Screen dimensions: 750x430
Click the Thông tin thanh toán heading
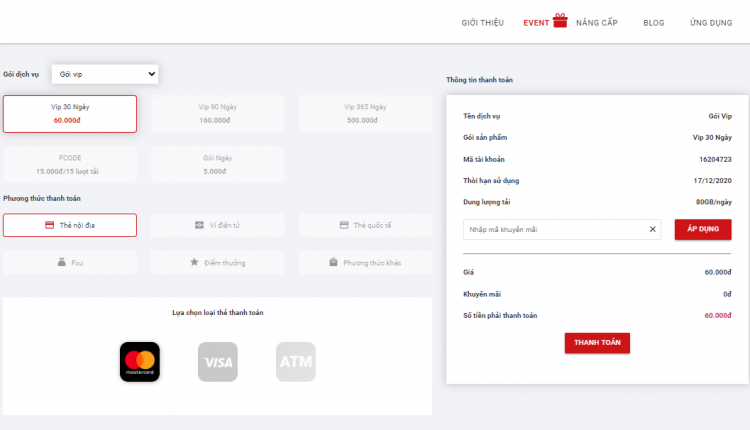coord(479,80)
